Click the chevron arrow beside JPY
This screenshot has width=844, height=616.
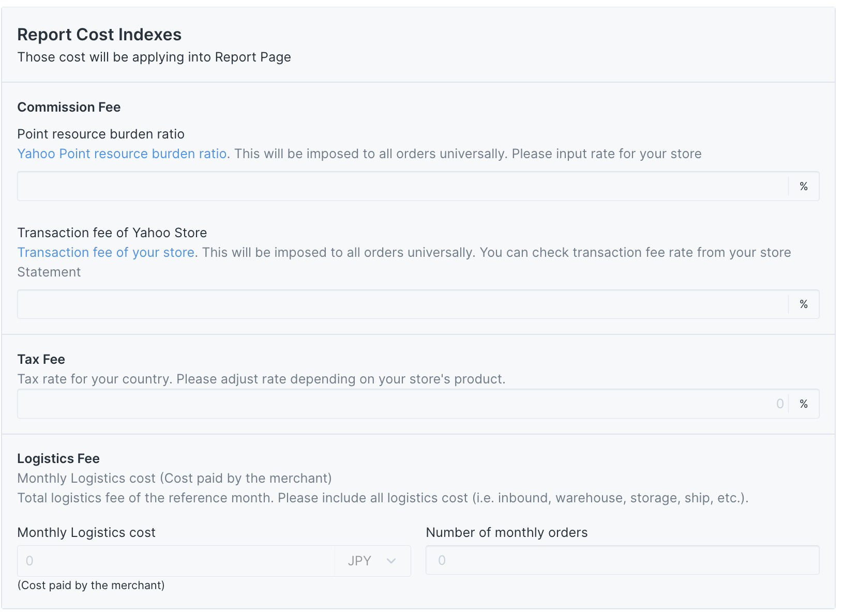(391, 561)
